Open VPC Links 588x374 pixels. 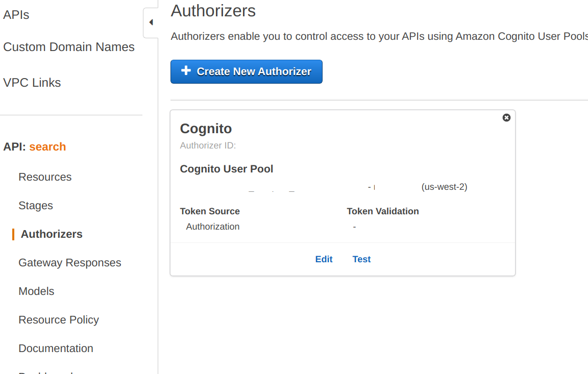click(x=32, y=83)
